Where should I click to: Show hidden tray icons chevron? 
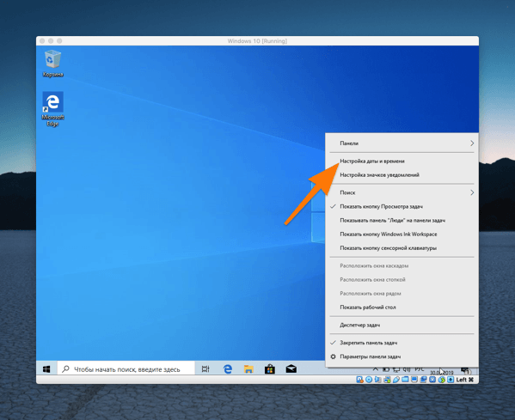click(376, 368)
